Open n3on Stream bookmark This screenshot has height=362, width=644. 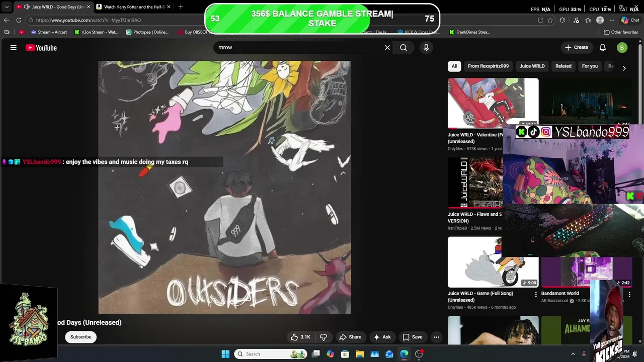[96, 32]
